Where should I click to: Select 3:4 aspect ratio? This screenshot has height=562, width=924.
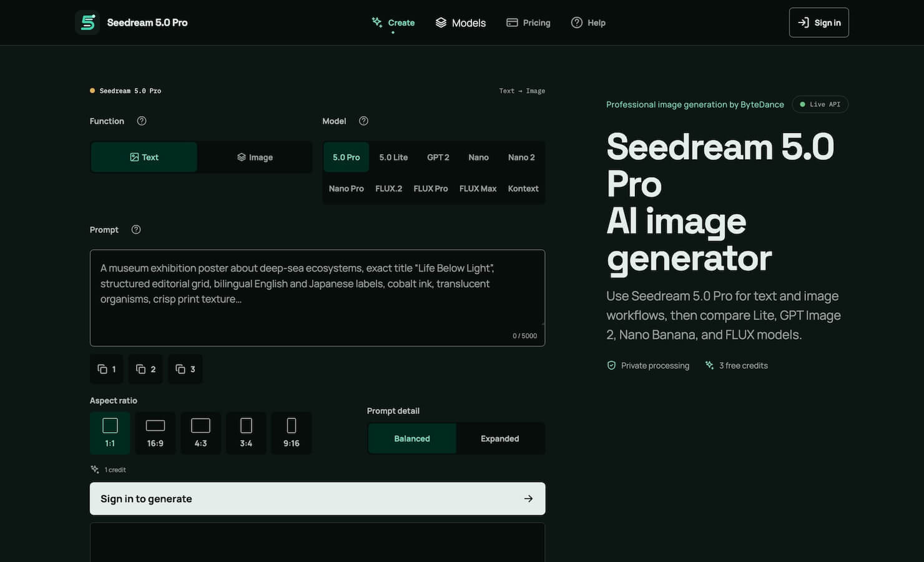tap(246, 433)
